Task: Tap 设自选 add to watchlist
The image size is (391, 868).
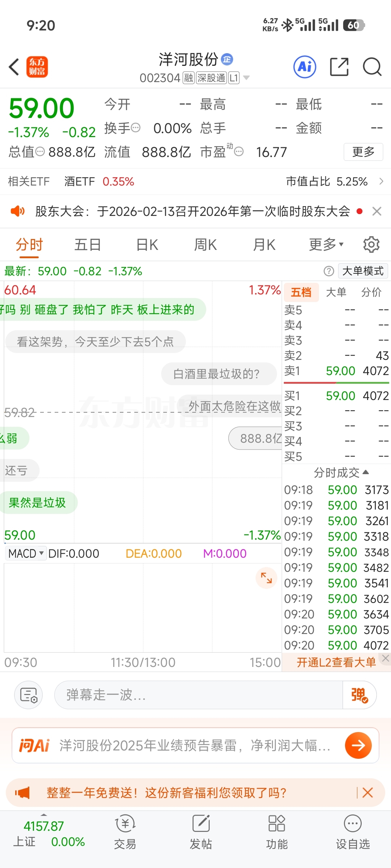Action: [x=353, y=833]
